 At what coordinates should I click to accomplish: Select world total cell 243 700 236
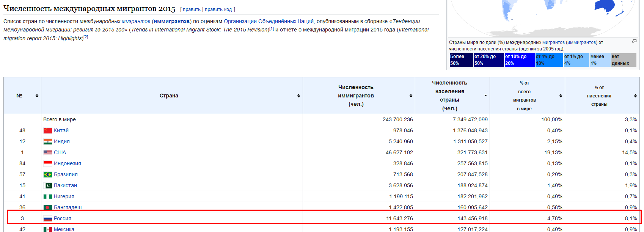(397, 119)
